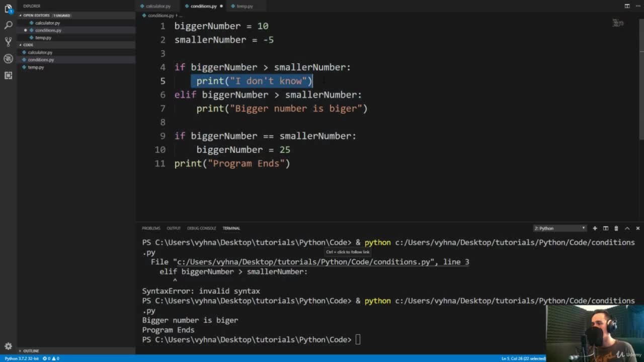Open conditions.py in the CODE folder
Viewport: 644px width, 362px height.
76,60
